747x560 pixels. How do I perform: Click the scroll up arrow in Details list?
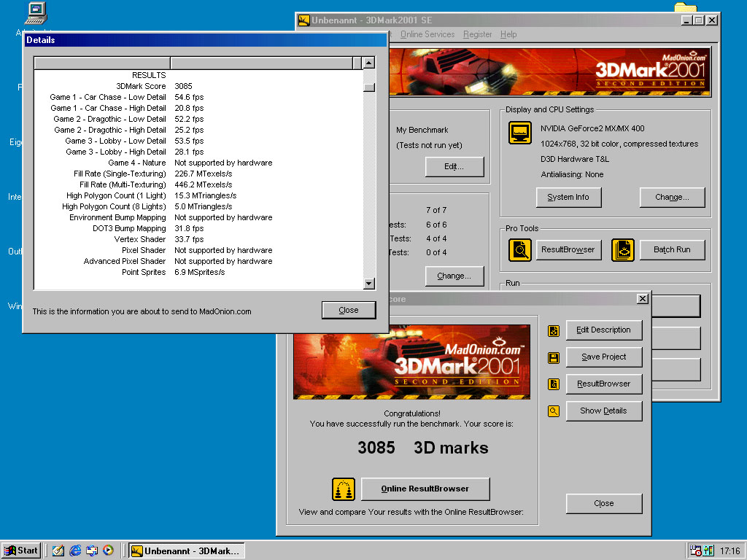(x=368, y=63)
